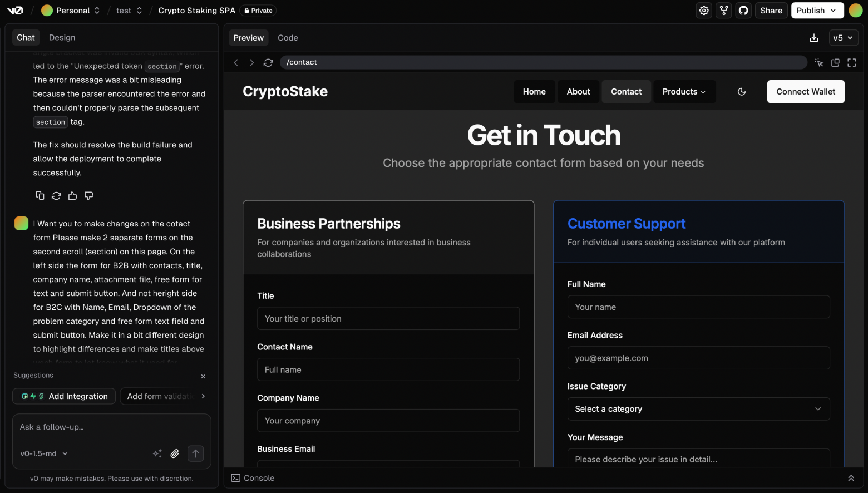Open the settings gear icon
This screenshot has width=868, height=493.
pos(704,11)
